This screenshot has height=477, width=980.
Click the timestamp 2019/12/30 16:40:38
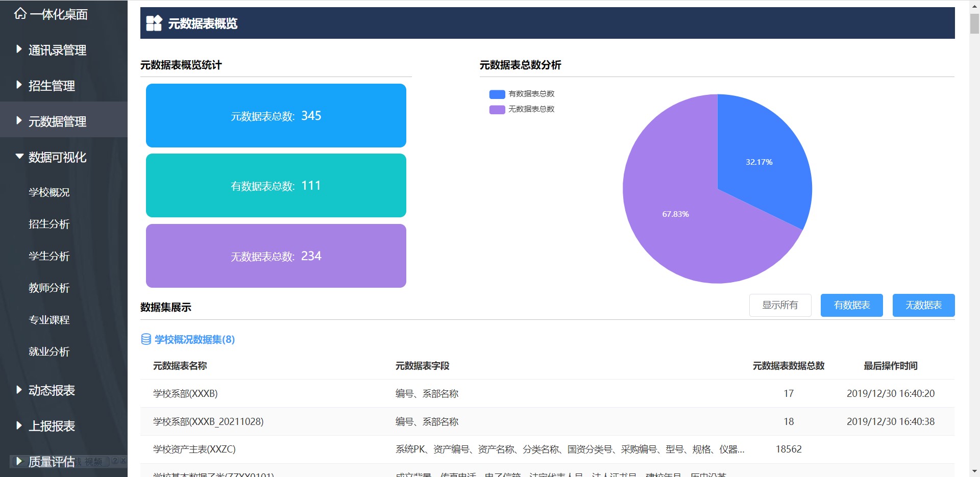tap(891, 421)
